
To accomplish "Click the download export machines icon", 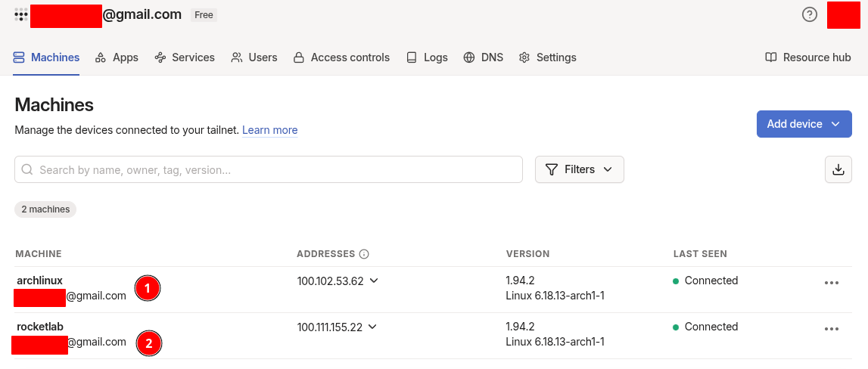I will (838, 169).
